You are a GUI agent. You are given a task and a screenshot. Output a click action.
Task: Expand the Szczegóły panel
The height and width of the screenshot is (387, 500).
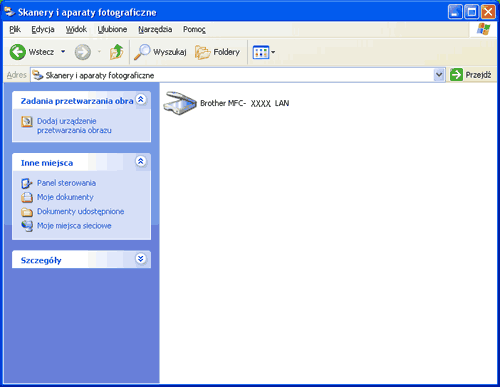(141, 259)
